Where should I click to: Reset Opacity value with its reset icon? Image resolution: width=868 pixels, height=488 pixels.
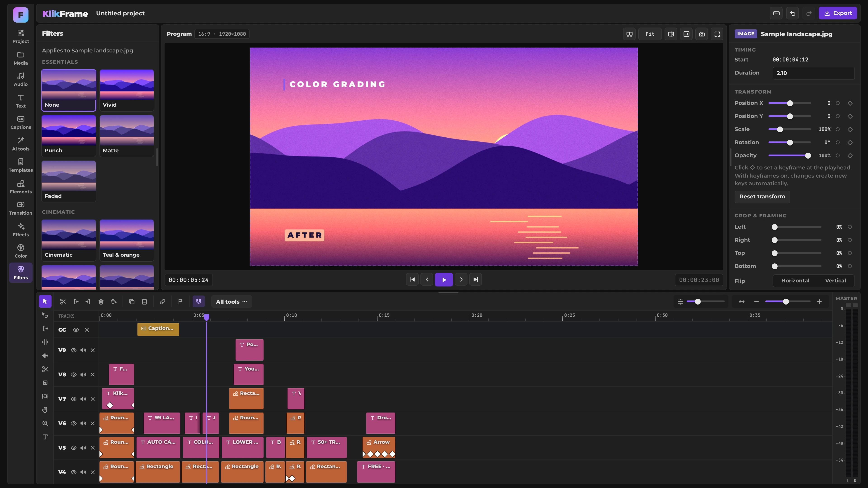838,156
